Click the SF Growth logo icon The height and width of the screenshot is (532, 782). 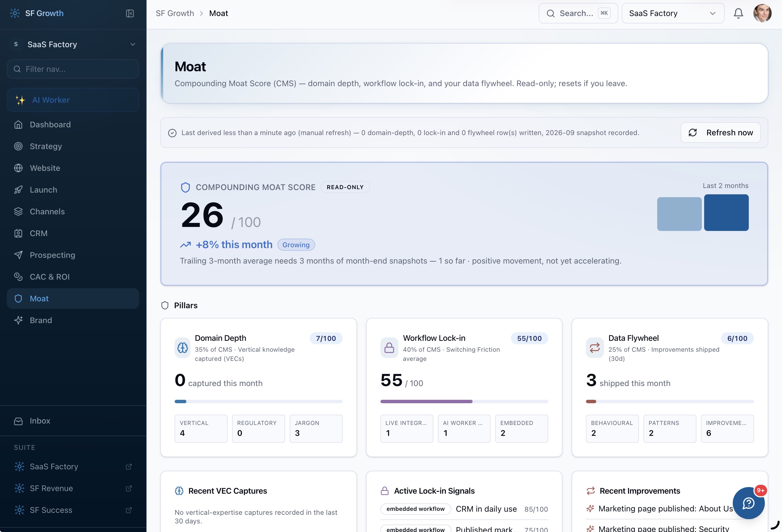pyautogui.click(x=15, y=13)
